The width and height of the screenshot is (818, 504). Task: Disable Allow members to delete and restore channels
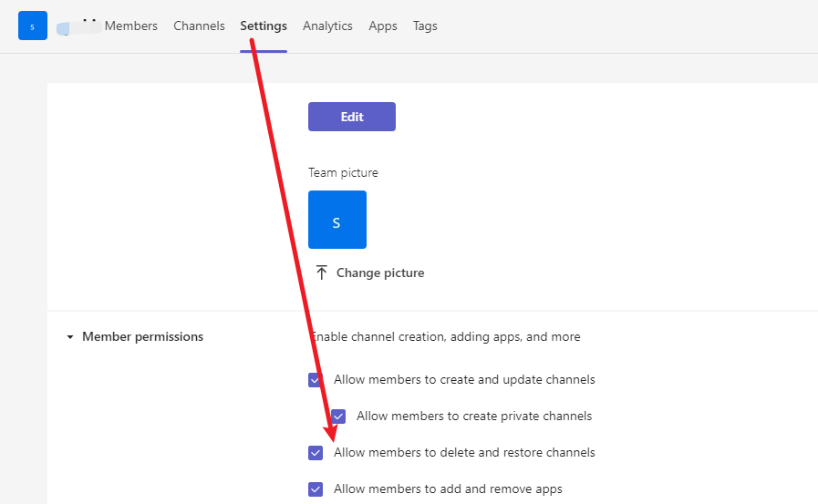(316, 453)
